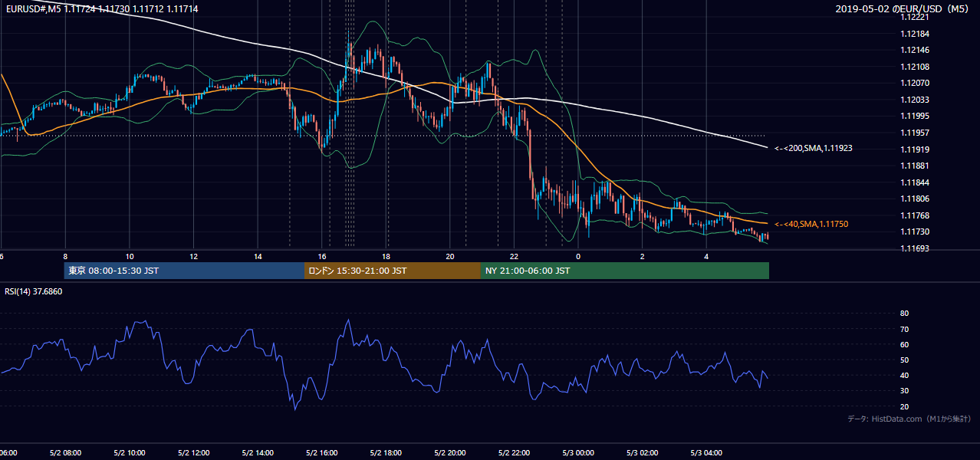Click the 5/2 12:00 bottom time label

point(194,453)
